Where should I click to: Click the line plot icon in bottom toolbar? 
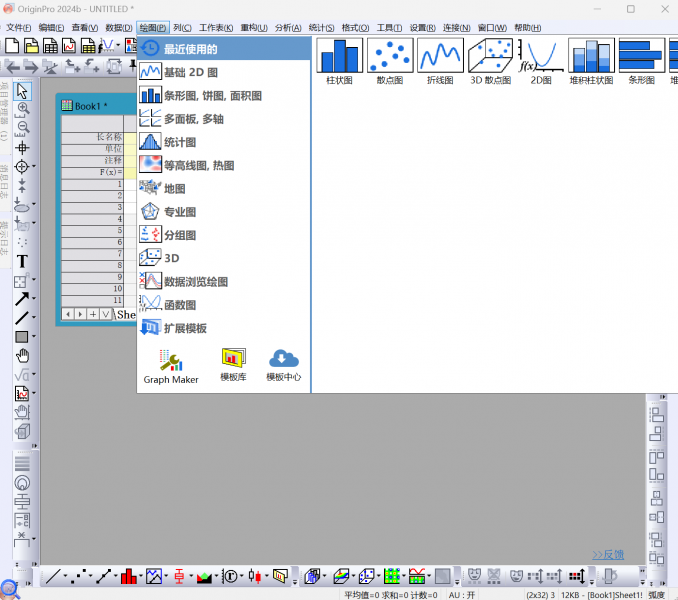point(53,576)
